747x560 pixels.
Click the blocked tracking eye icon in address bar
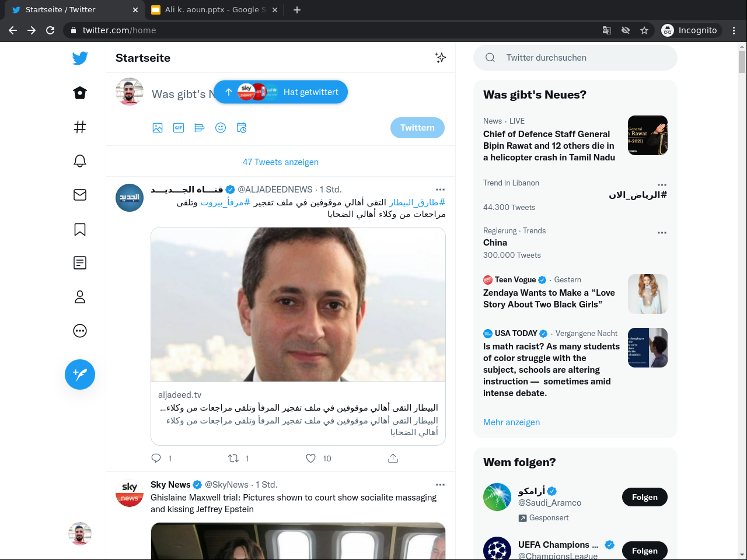[626, 30]
